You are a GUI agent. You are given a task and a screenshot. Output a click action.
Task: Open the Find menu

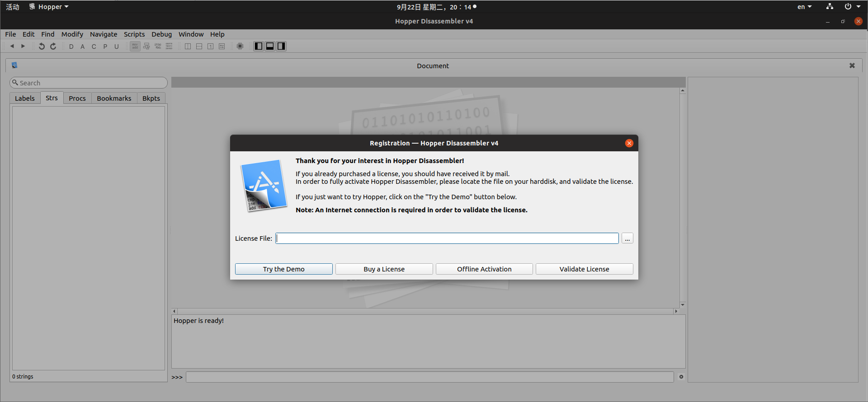click(x=48, y=34)
